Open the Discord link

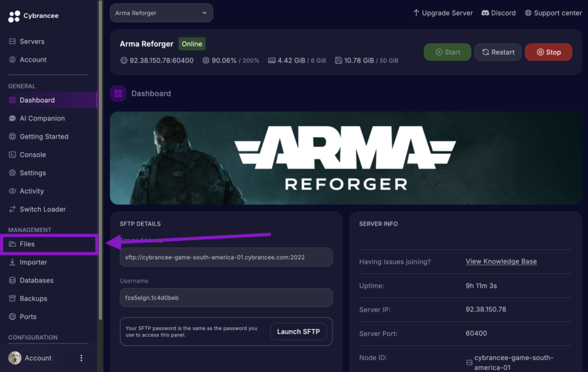pos(498,13)
